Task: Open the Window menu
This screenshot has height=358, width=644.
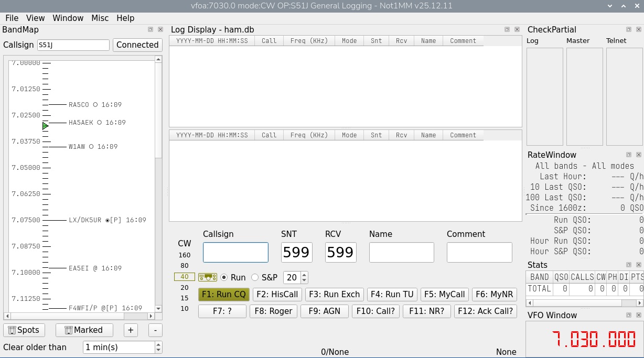Action: [68, 18]
